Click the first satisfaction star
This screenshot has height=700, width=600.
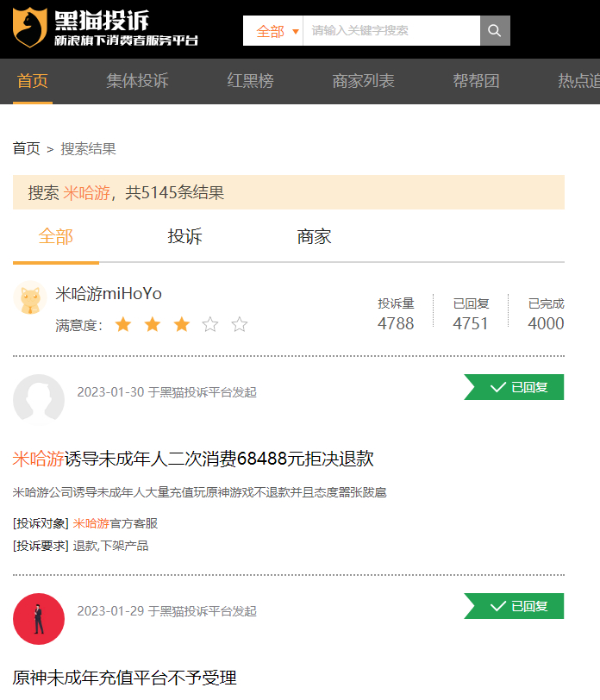click(123, 325)
